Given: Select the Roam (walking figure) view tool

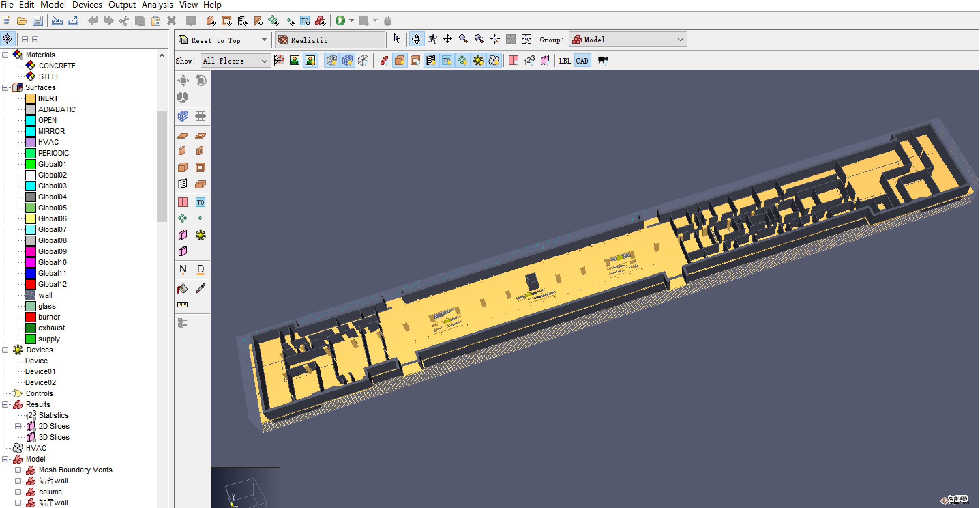Looking at the screenshot, I should [x=432, y=39].
